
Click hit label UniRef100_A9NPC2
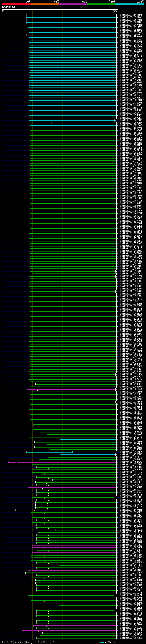tap(131, 77)
